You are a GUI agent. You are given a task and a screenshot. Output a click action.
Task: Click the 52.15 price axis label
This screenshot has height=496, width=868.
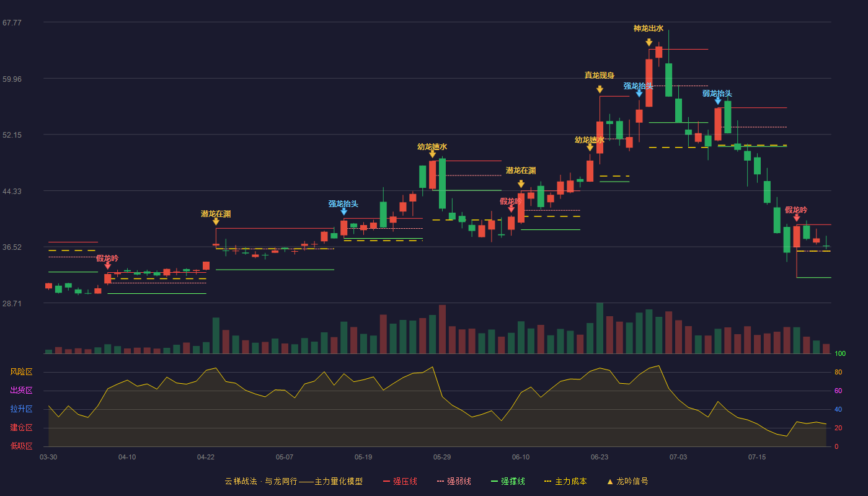coord(12,135)
